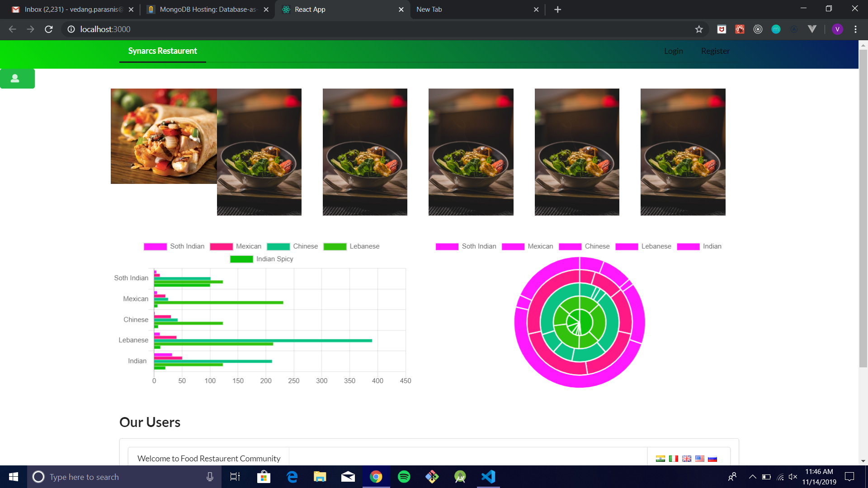Click the Indian flag icon in community section

660,458
